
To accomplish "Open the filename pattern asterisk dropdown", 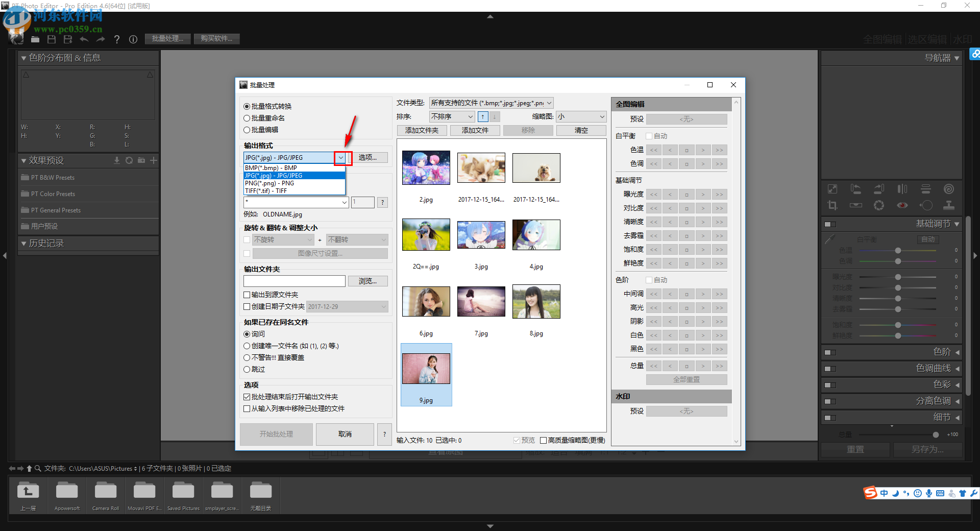I will click(x=345, y=202).
